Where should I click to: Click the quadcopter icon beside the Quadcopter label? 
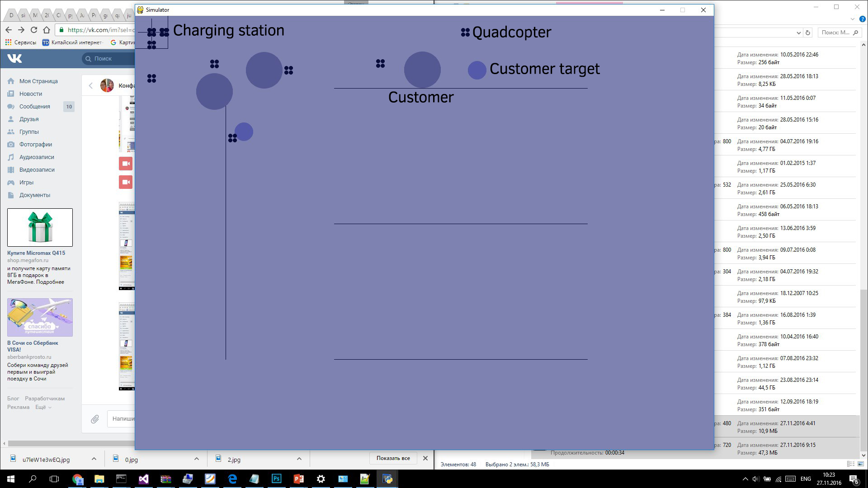tap(465, 33)
